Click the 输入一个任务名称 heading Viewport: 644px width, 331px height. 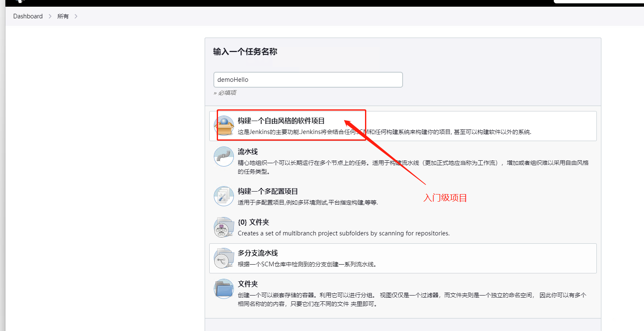tap(245, 51)
